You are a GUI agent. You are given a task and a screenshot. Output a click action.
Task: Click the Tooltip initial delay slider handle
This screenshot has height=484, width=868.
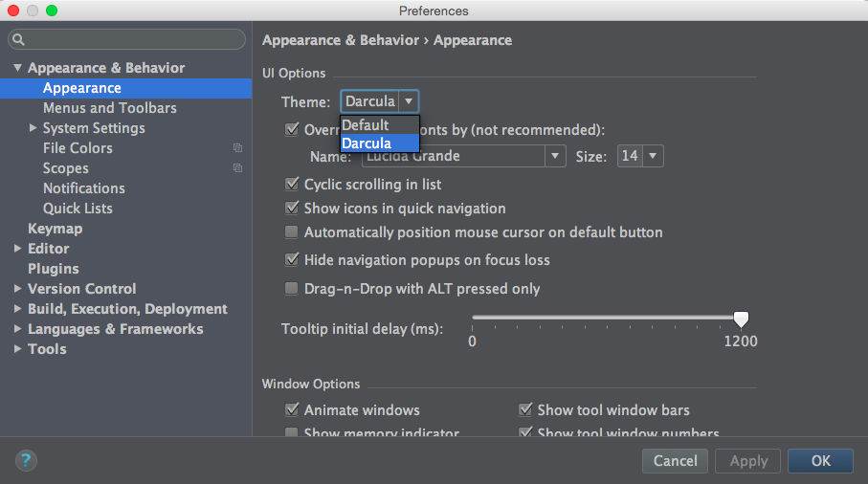(741, 319)
